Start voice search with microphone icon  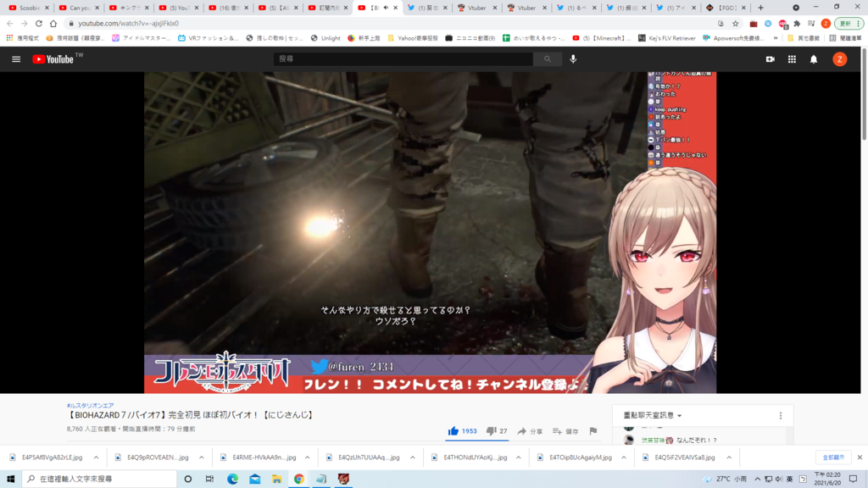click(x=573, y=58)
